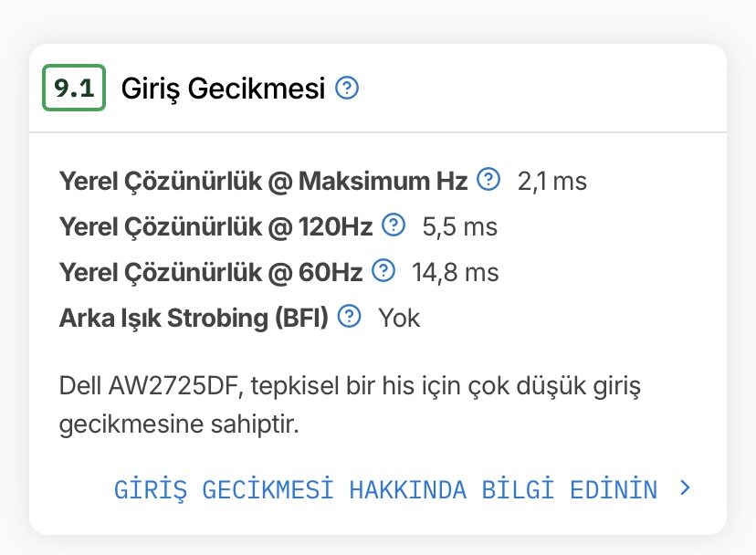Open the GİRİŞ GECİKMESİ HAKKINDA BİLGİ EDİNİN link

[385, 489]
